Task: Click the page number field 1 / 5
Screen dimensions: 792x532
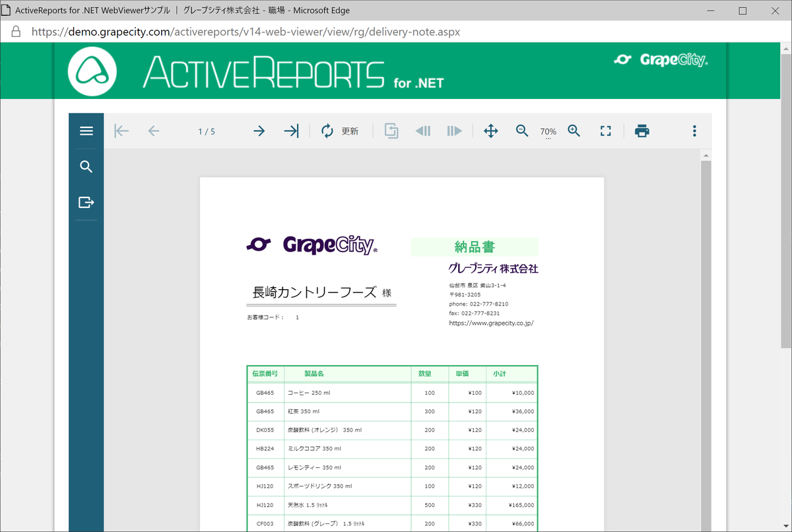Action: click(x=207, y=131)
